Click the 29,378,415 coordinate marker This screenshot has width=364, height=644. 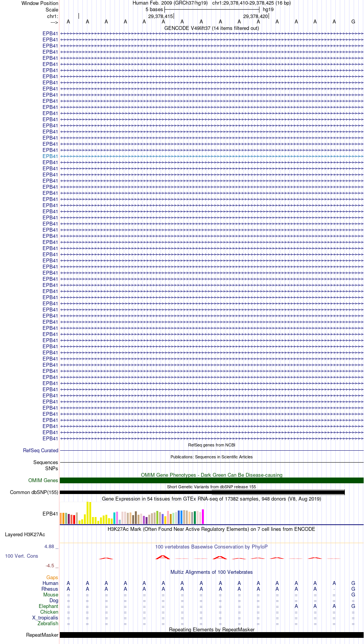pos(161,16)
